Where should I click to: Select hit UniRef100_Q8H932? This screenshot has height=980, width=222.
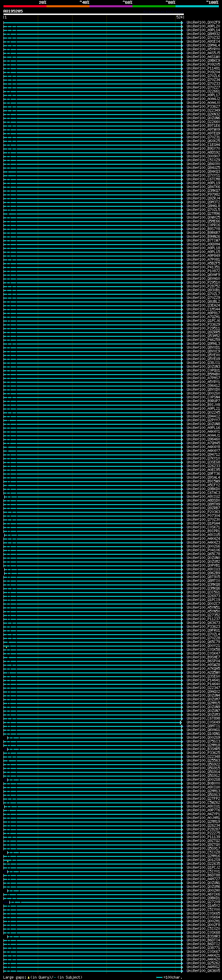203,34
